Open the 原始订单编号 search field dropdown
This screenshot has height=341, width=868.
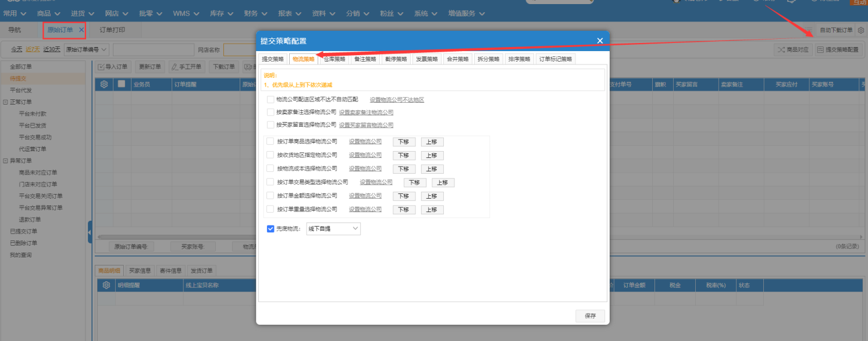tap(86, 50)
